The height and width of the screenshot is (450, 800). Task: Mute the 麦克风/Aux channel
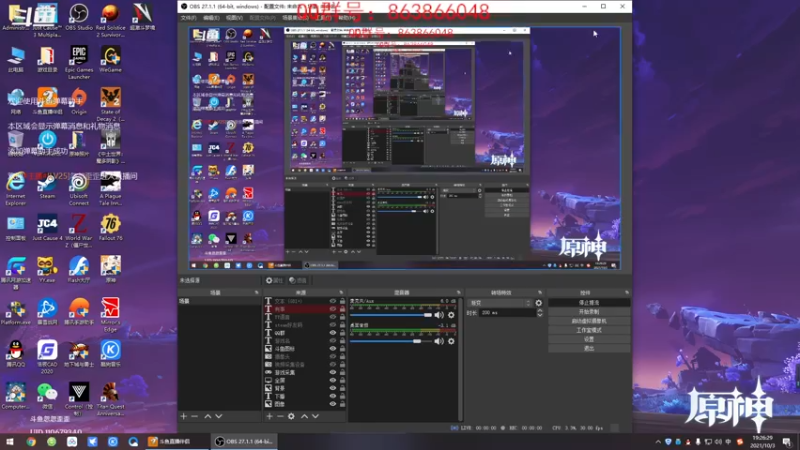(439, 315)
